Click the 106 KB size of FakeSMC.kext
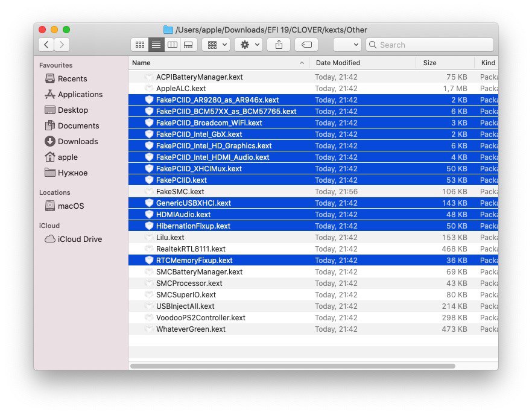The width and height of the screenshot is (532, 415). [x=454, y=192]
